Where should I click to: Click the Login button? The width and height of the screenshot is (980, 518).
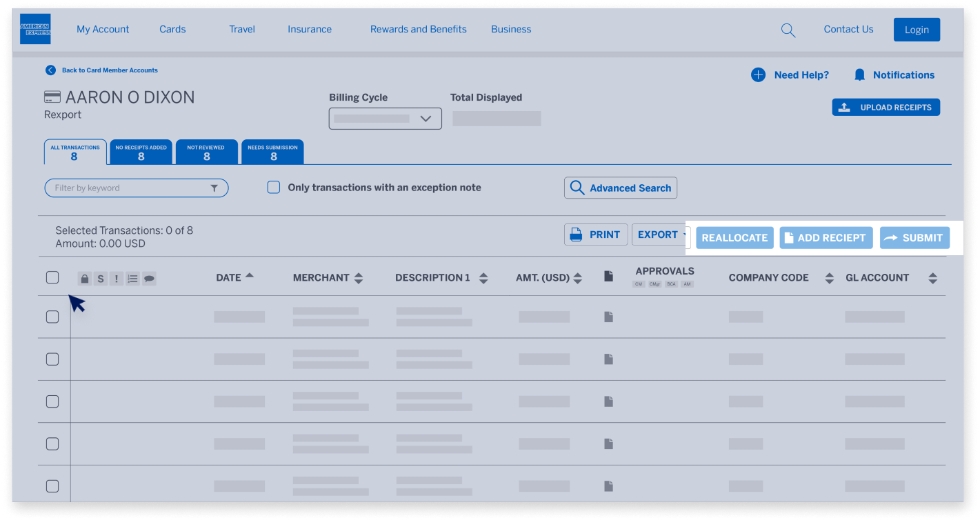coord(917,30)
